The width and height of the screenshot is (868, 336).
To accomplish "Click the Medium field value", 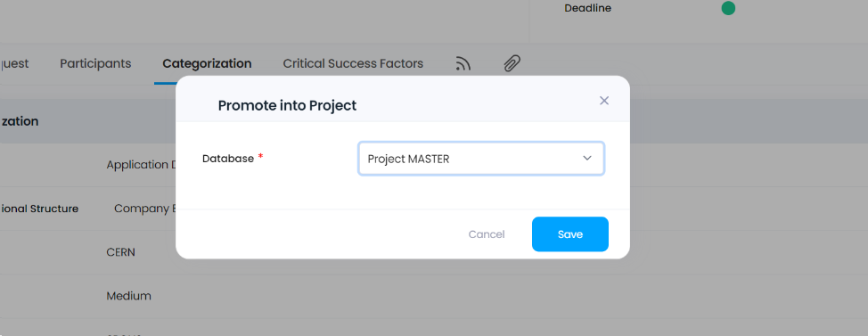I will [128, 296].
